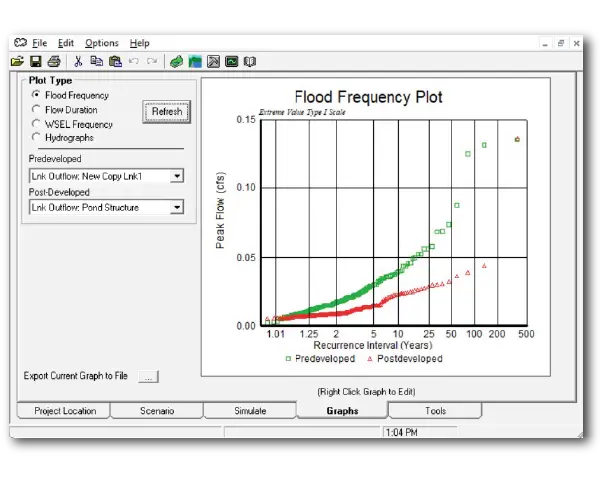Switch to the Project Location tab
Screen dimensions: 600x480
pos(64,410)
